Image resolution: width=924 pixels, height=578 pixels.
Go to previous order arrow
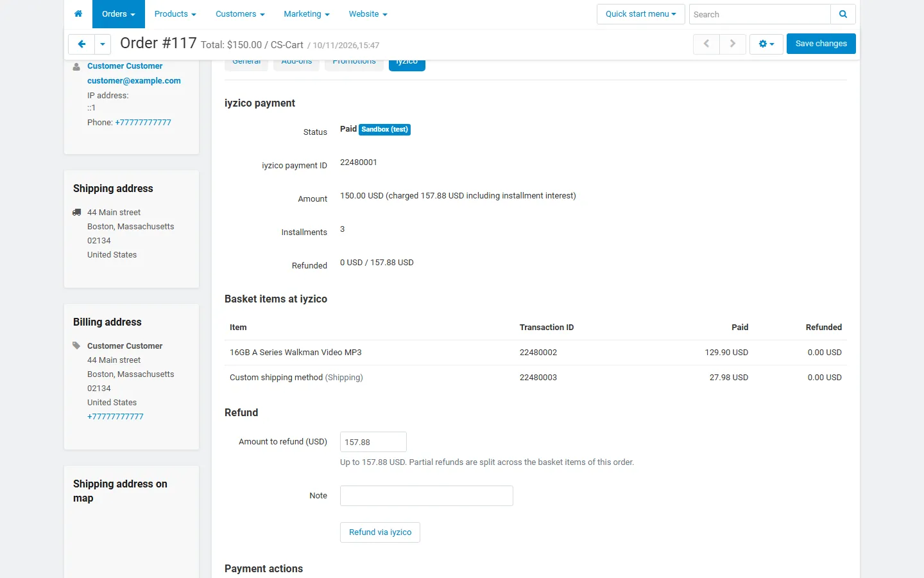(706, 44)
